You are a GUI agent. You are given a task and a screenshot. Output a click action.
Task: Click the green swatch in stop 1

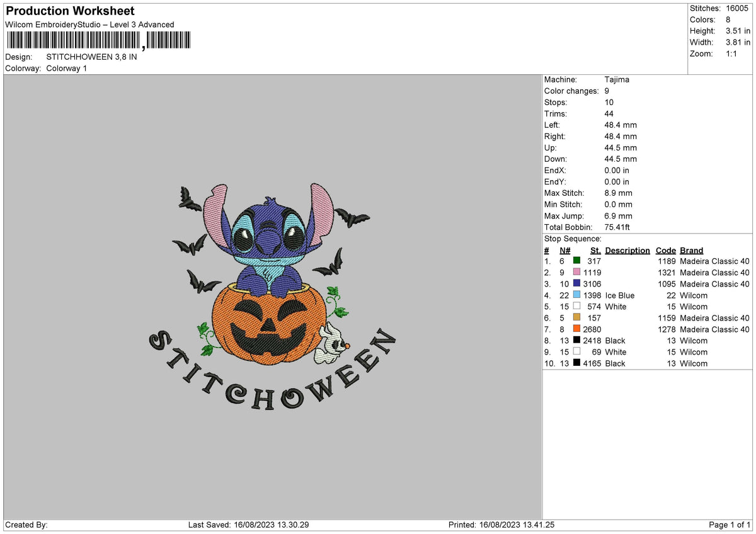pos(576,261)
